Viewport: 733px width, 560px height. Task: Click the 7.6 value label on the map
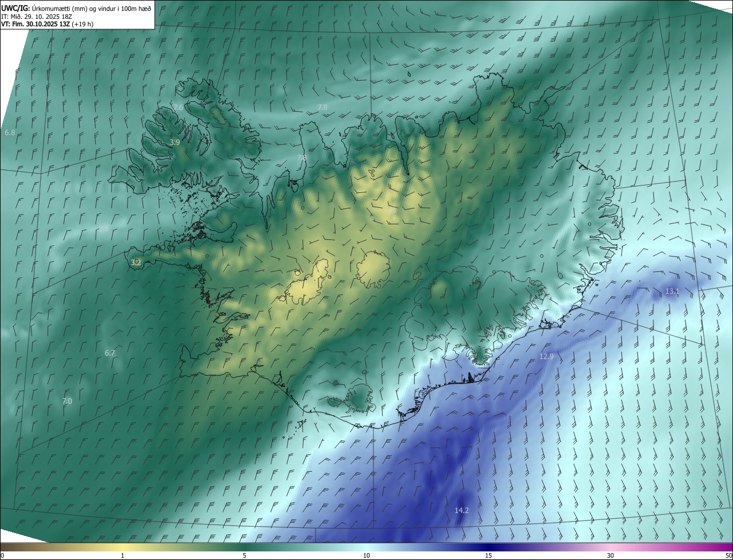coord(178,107)
